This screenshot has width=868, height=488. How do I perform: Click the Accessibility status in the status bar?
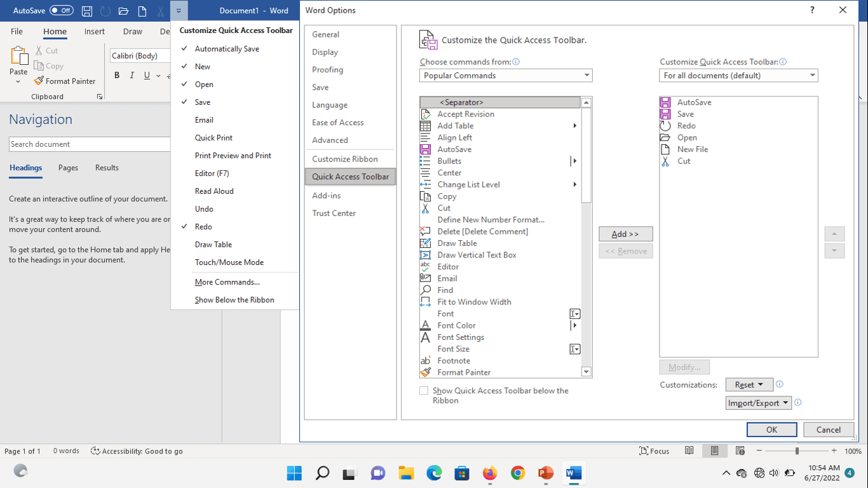[x=137, y=451]
